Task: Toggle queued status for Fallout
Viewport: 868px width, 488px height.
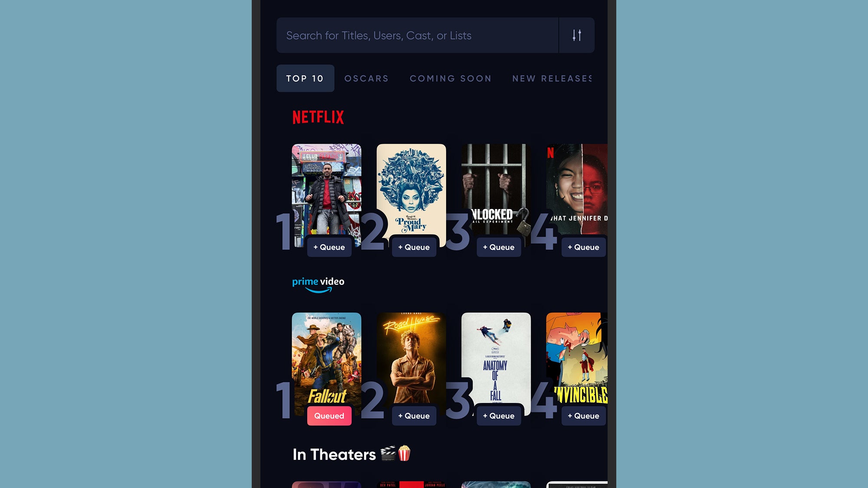Action: [x=329, y=415]
